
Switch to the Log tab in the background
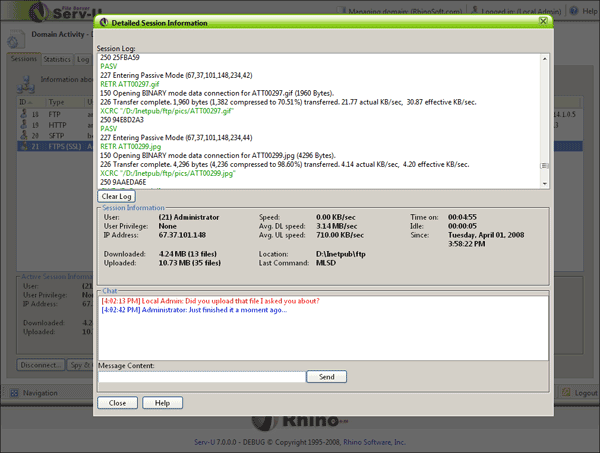(x=83, y=59)
